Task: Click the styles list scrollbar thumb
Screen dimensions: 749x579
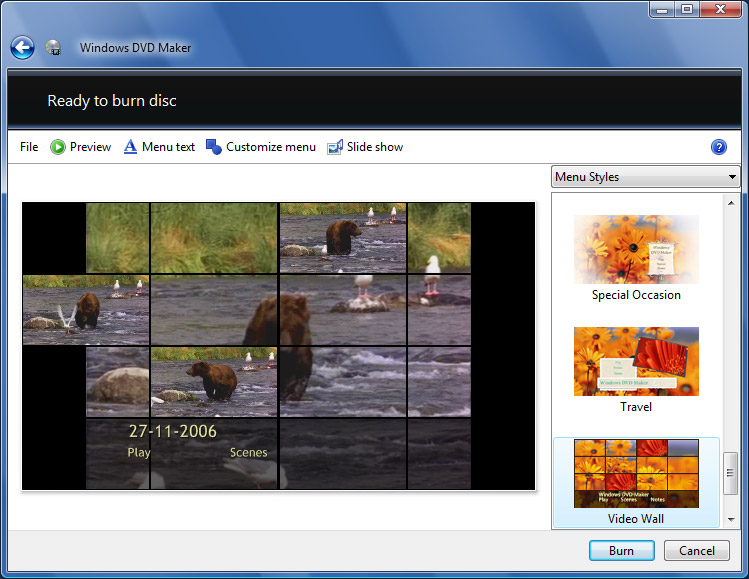Action: (731, 473)
